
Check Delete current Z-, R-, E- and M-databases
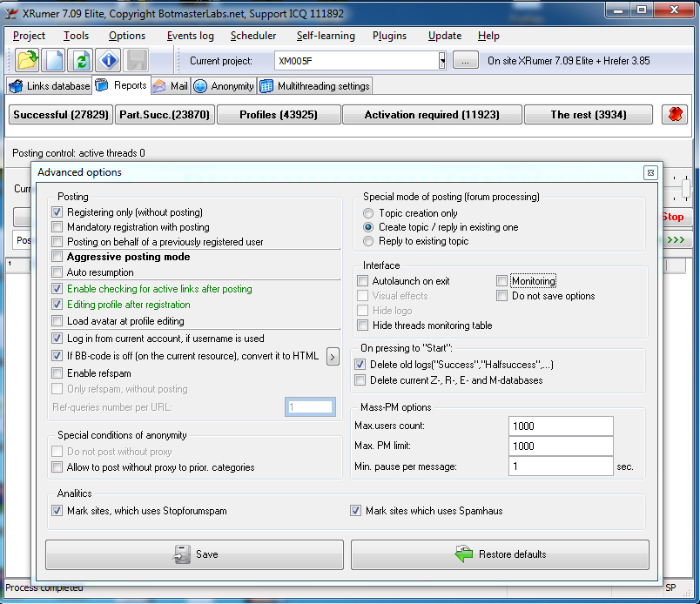coord(360,380)
